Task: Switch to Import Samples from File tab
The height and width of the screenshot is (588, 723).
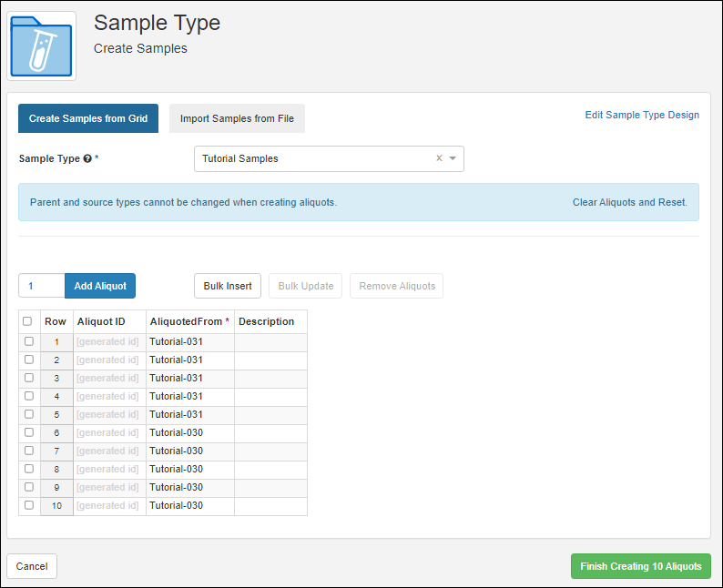Action: click(237, 118)
